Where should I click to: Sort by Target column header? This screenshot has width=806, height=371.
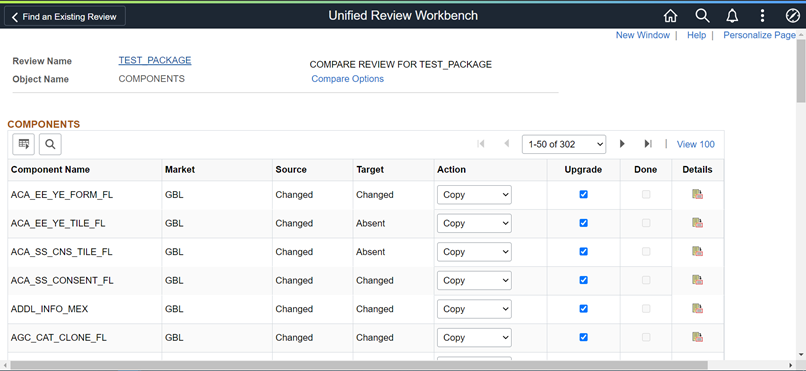(x=370, y=170)
